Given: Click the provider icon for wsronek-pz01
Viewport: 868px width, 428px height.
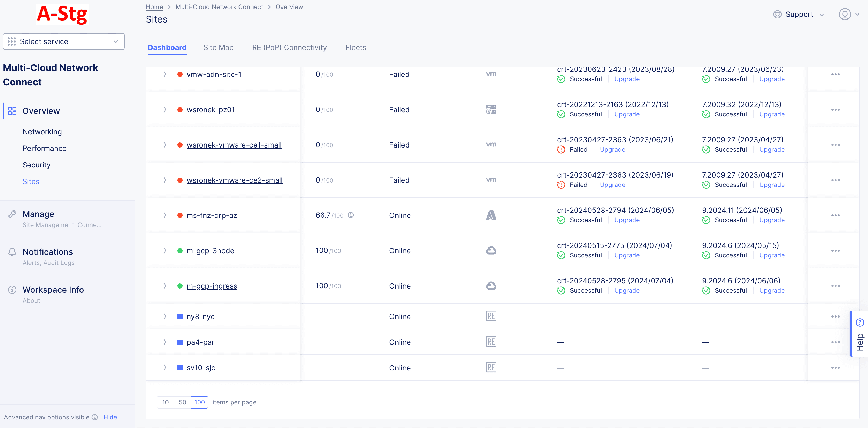Looking at the screenshot, I should tap(491, 109).
